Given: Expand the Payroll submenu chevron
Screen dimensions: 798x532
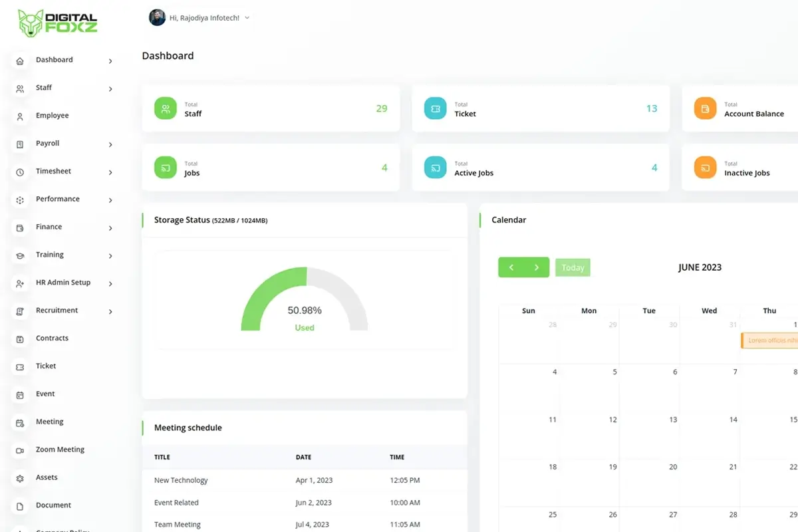Looking at the screenshot, I should coord(110,144).
